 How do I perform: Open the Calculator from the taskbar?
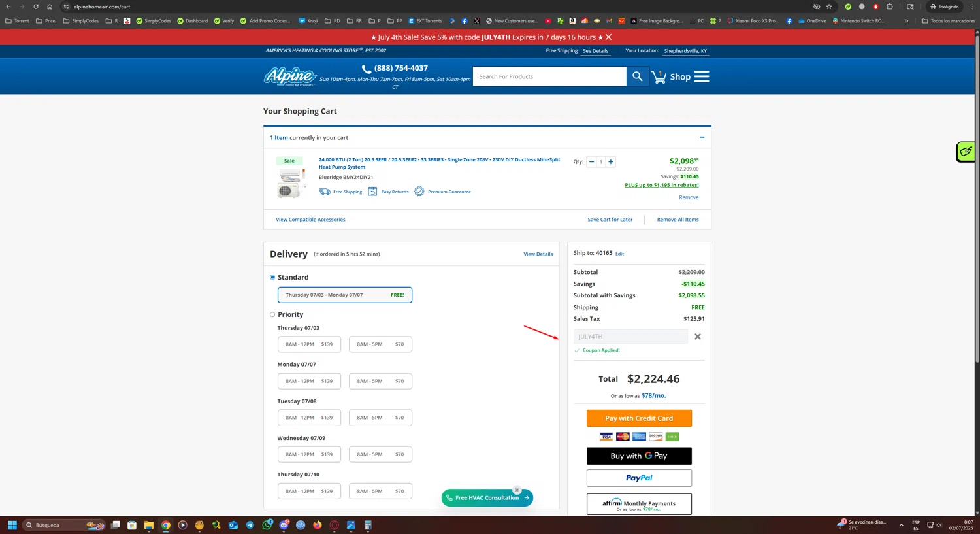pyautogui.click(x=368, y=525)
